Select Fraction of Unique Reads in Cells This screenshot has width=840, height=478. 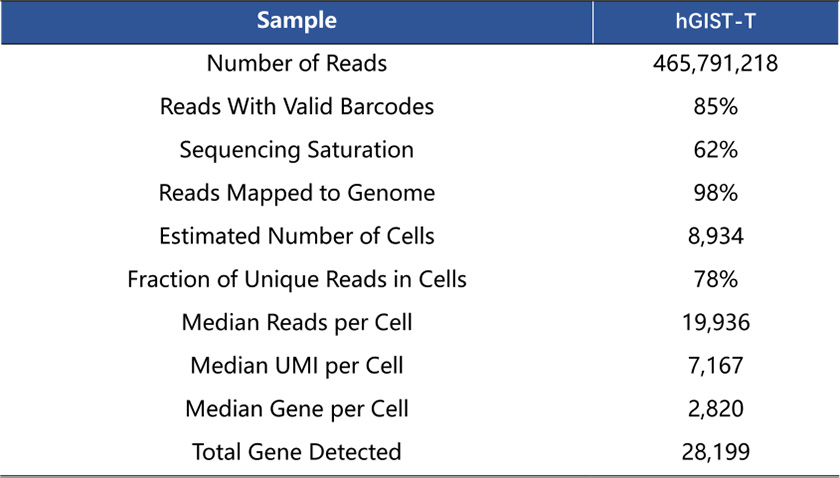click(x=296, y=279)
